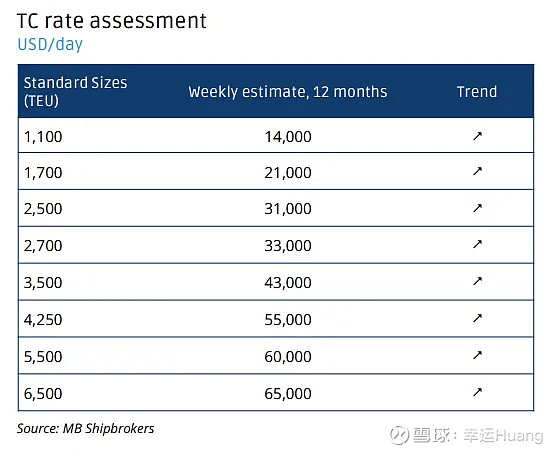Click the TC rate assessment title

tap(111, 21)
